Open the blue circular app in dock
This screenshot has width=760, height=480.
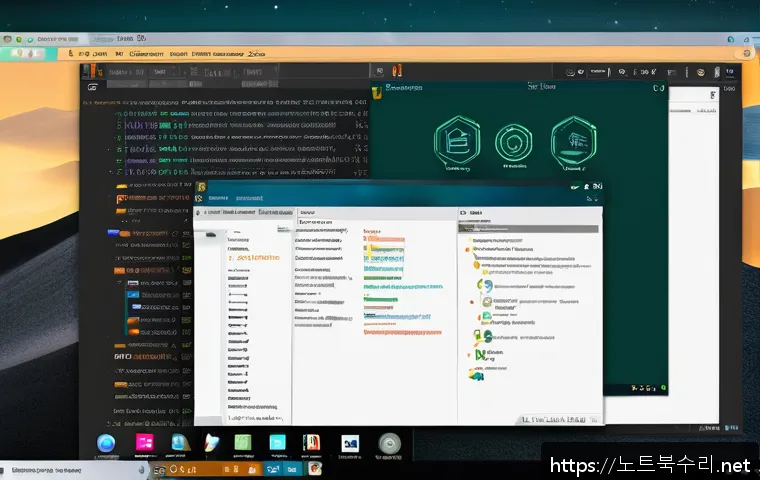point(107,443)
